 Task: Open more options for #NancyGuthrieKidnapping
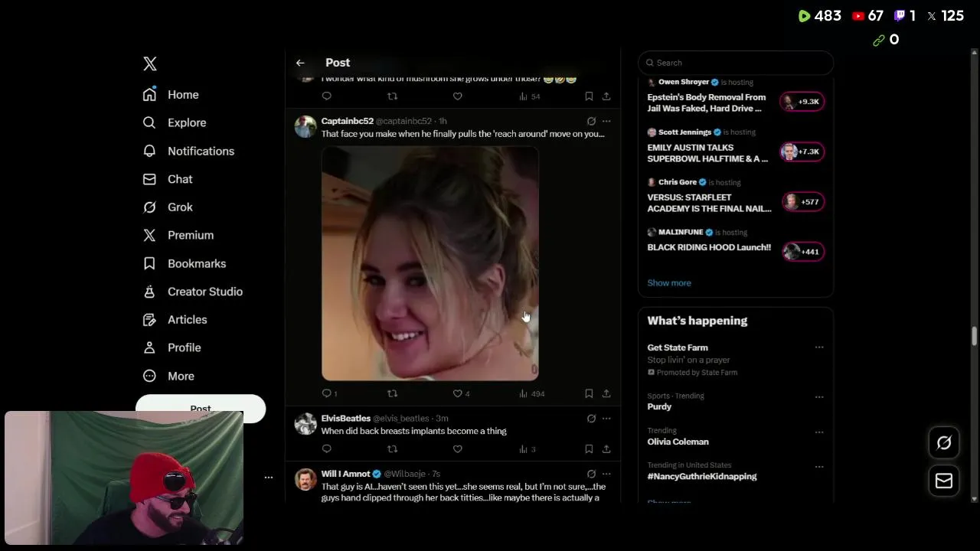[819, 466]
